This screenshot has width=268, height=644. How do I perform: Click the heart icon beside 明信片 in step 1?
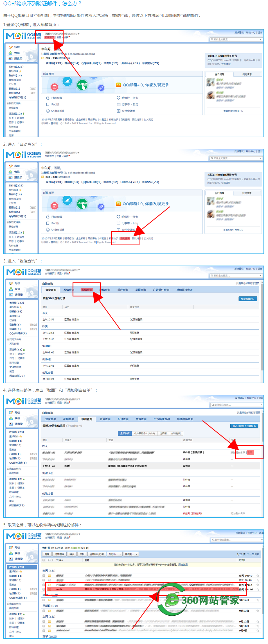pyautogui.click(x=118, y=98)
